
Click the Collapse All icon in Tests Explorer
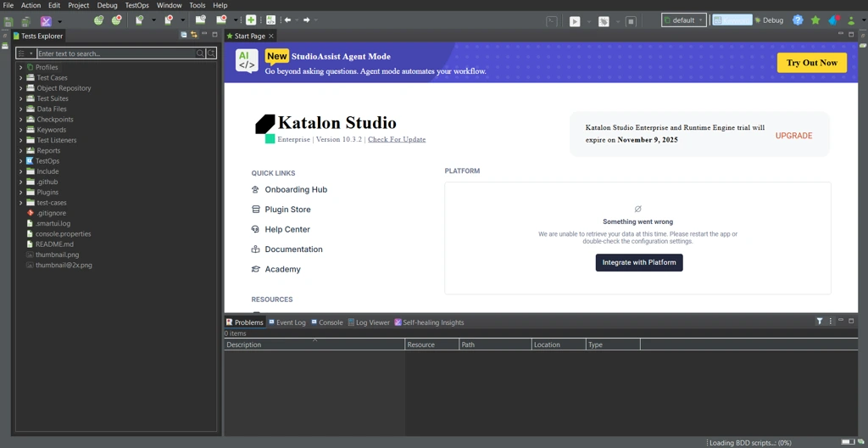[x=184, y=35]
